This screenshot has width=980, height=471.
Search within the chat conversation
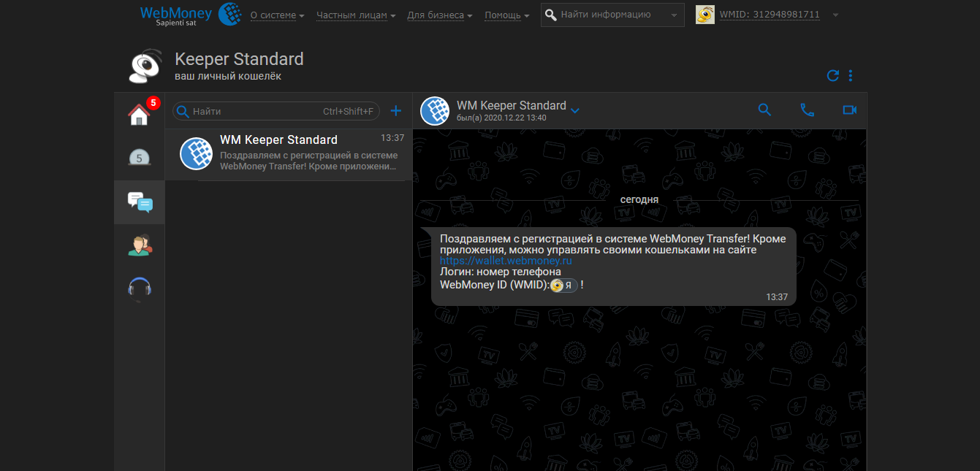tap(764, 110)
